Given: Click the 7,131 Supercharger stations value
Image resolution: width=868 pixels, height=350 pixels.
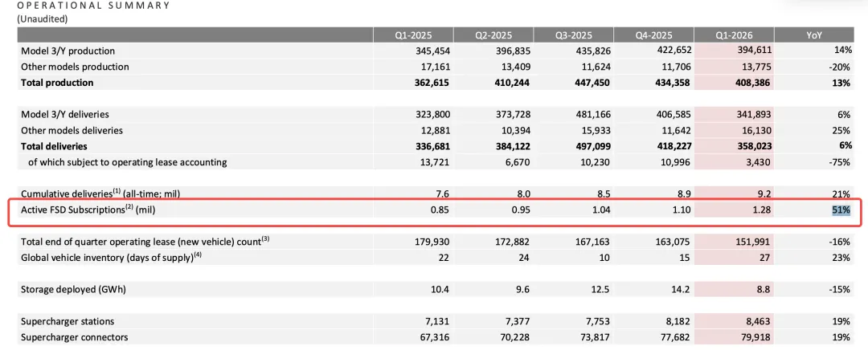Looking at the screenshot, I should [x=438, y=322].
